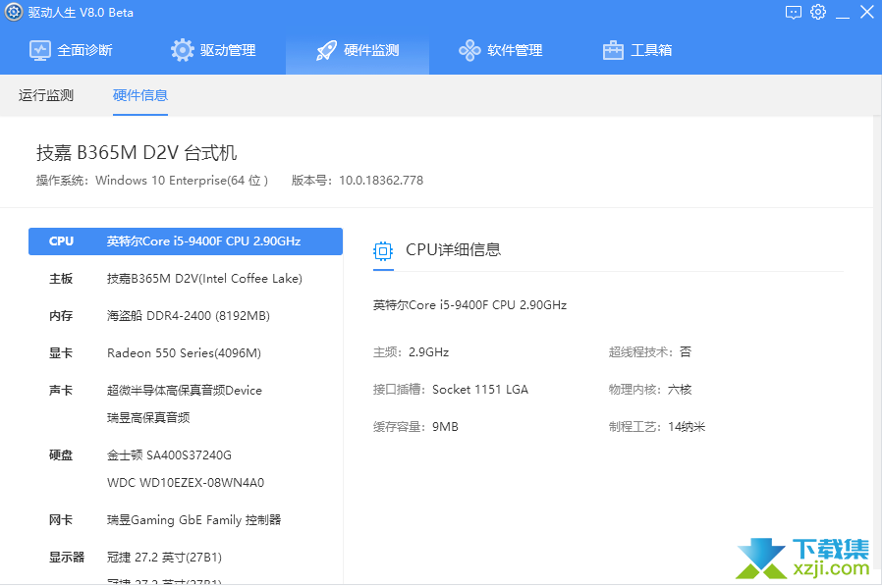The image size is (882, 588).
Task: Click the 瑞昱高保真音频 entry
Action: [x=148, y=417]
